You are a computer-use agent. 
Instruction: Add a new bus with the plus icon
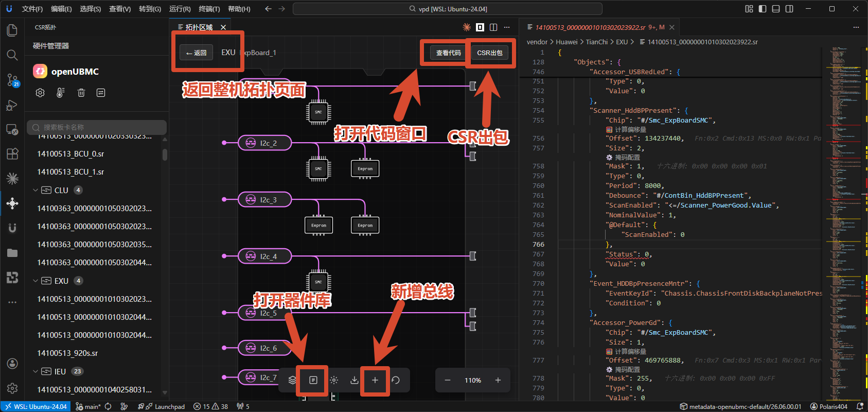click(x=375, y=380)
